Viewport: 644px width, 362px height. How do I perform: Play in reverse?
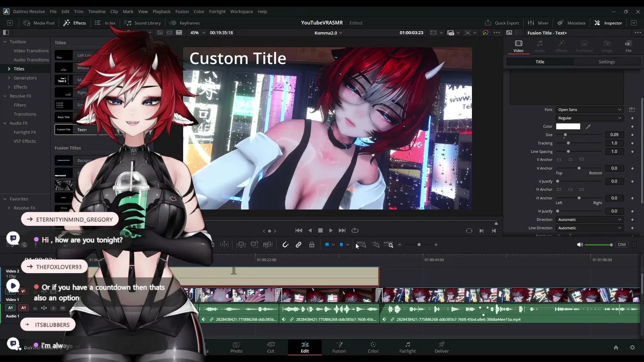click(310, 230)
